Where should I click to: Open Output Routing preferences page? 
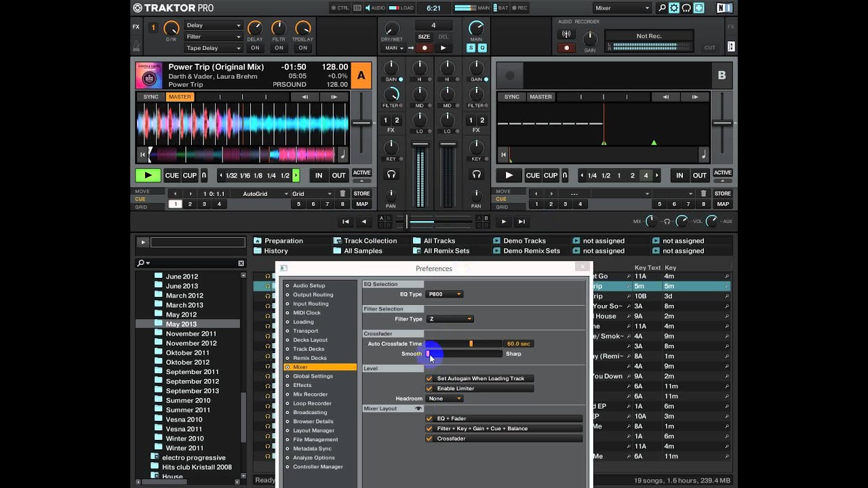pyautogui.click(x=313, y=295)
